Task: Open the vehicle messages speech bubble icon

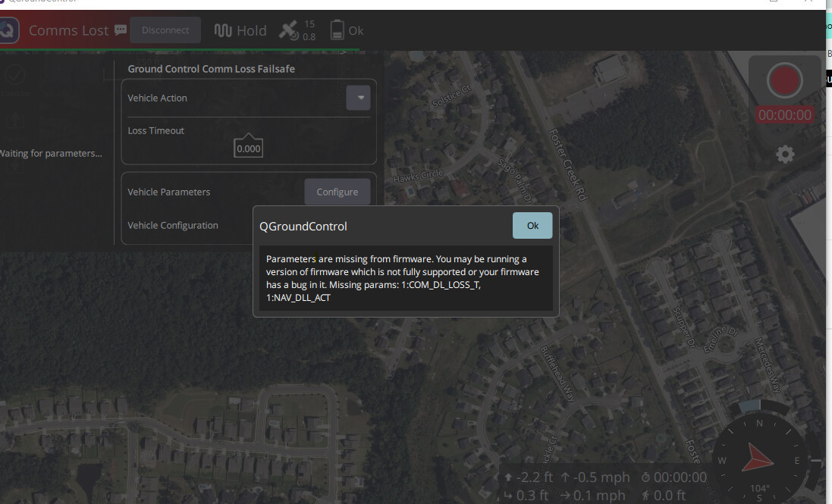Action: tap(121, 30)
